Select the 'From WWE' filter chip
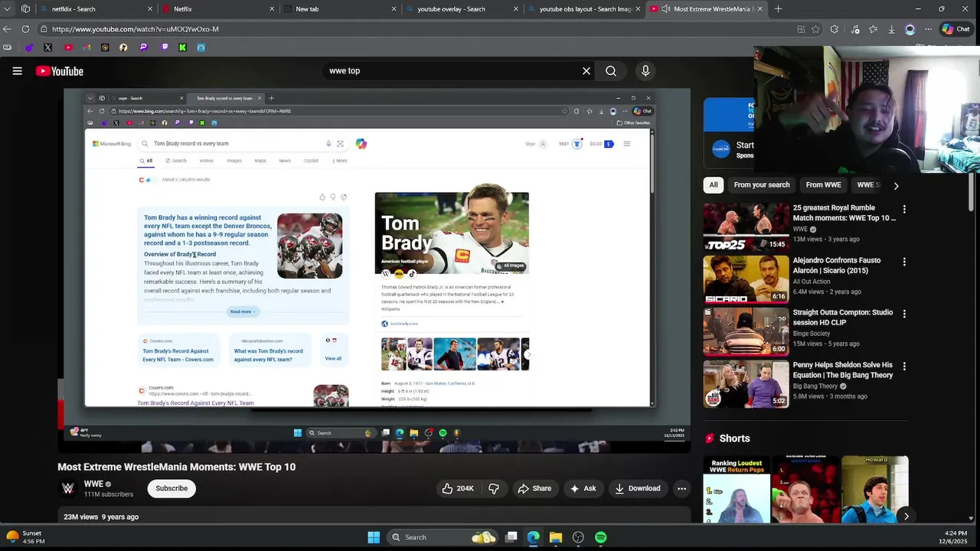The image size is (980, 551). 824,184
